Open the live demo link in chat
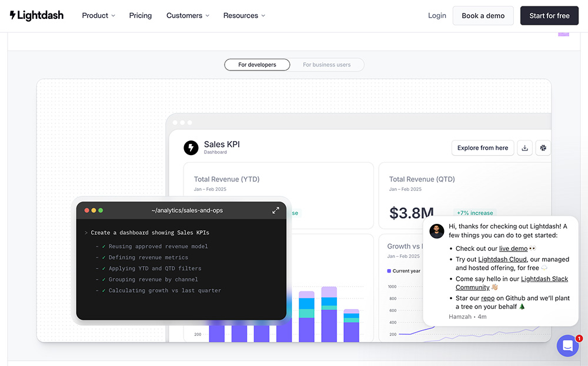 click(x=513, y=249)
